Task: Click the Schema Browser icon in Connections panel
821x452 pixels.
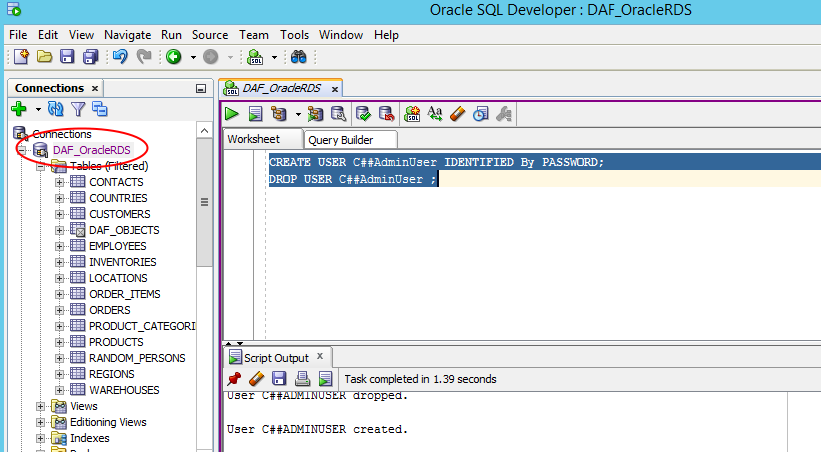Action: 99,109
